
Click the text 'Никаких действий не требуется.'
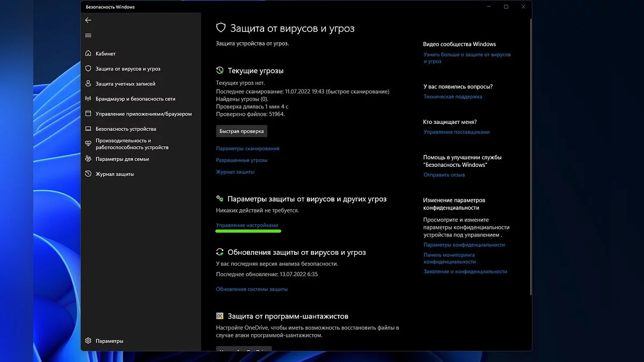(258, 210)
